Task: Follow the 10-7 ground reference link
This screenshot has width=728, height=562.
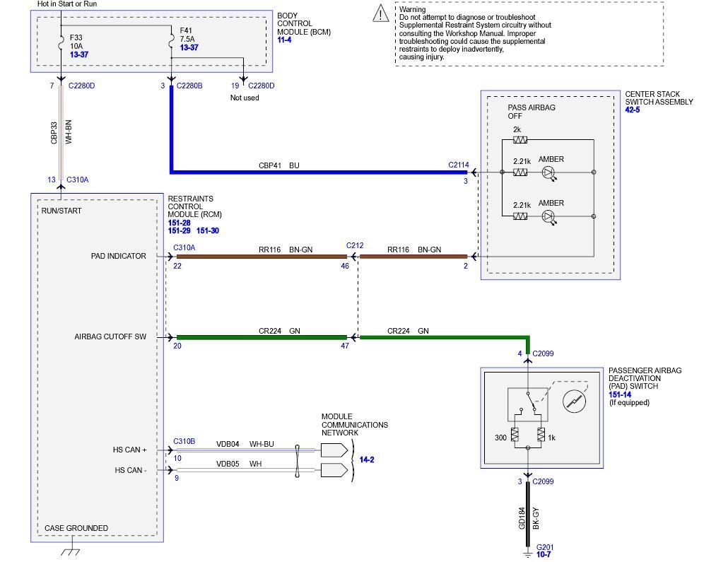Action: pos(544,555)
